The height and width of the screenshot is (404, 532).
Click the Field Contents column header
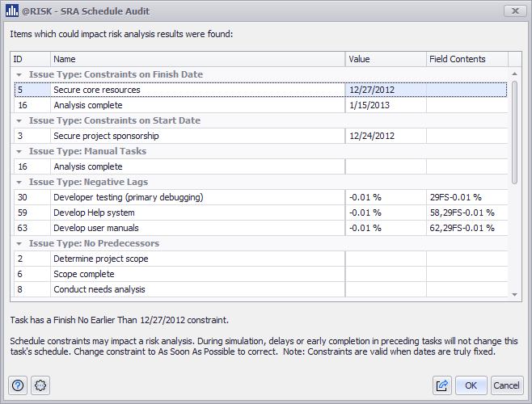(467, 59)
